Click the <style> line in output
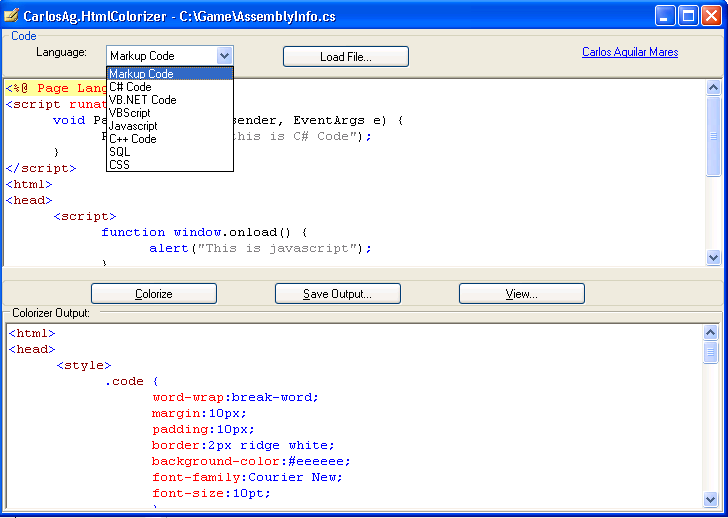Screen dimensions: 728x518 tap(84, 365)
